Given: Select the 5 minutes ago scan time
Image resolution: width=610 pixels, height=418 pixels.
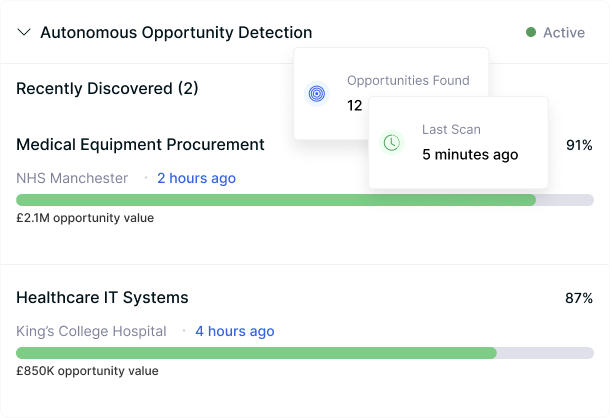Looking at the screenshot, I should [470, 155].
